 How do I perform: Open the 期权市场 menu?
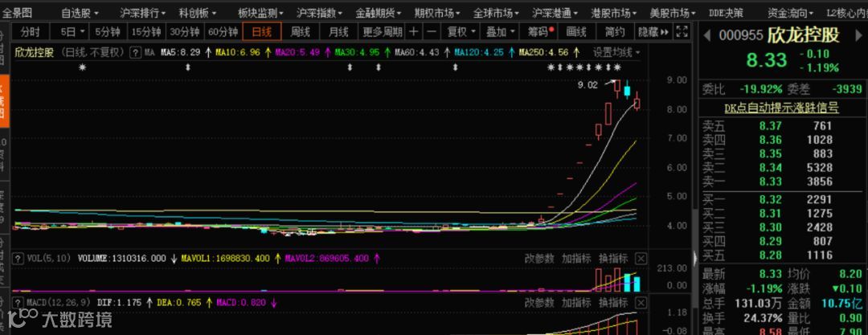pyautogui.click(x=437, y=12)
